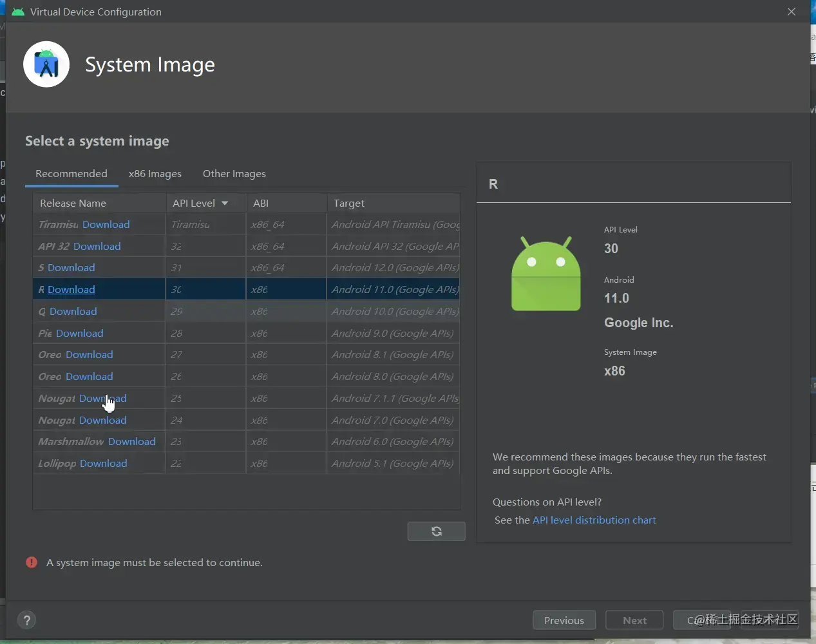
Task: Click the Next button
Action: point(634,620)
